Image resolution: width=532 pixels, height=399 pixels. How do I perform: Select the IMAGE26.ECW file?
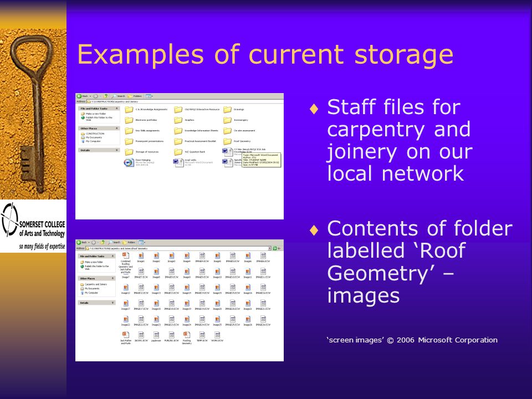click(x=263, y=321)
